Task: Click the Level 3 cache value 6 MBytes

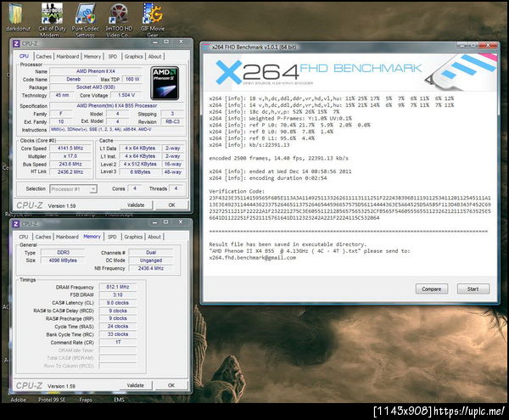Action: (140, 172)
